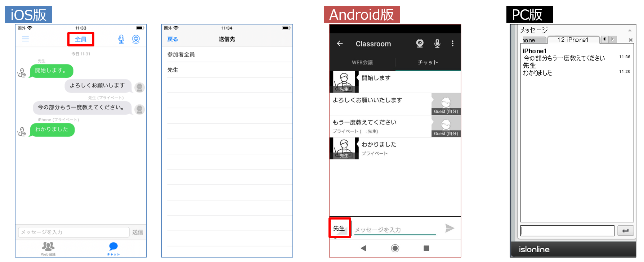644x262 pixels.
Task: Click teacher thumbnail next to 開始します
Action: point(344,82)
